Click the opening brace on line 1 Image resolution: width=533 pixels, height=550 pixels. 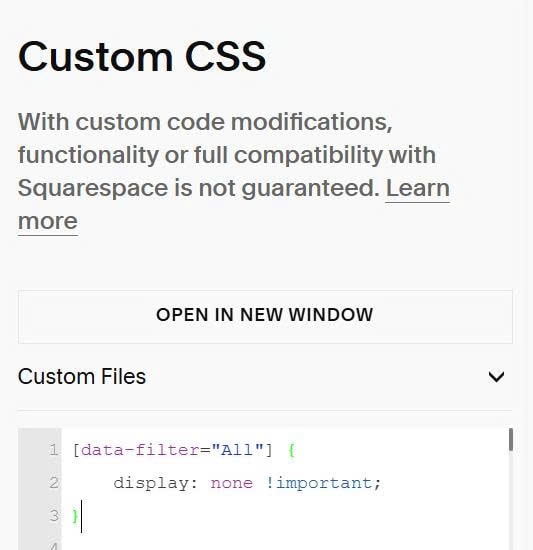click(x=291, y=450)
